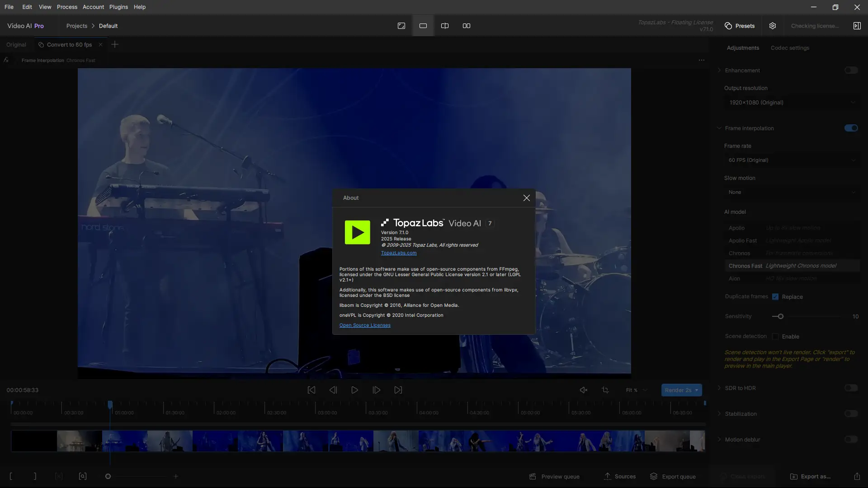The height and width of the screenshot is (488, 868).
Task: Click the side-by-side view layout icon
Action: [x=467, y=26]
